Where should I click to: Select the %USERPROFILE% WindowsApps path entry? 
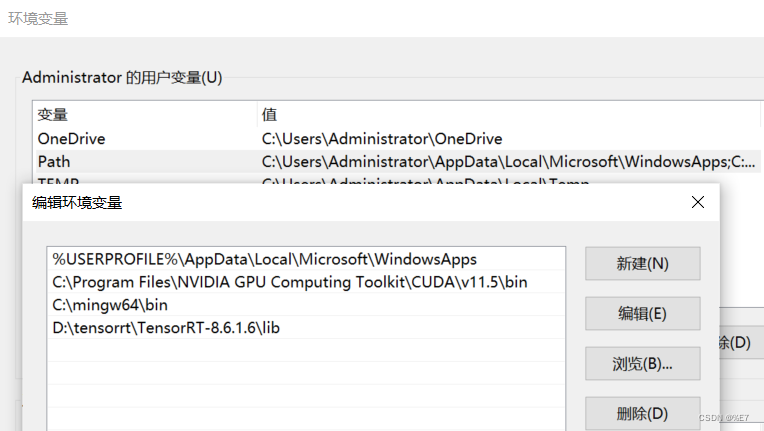click(x=306, y=259)
